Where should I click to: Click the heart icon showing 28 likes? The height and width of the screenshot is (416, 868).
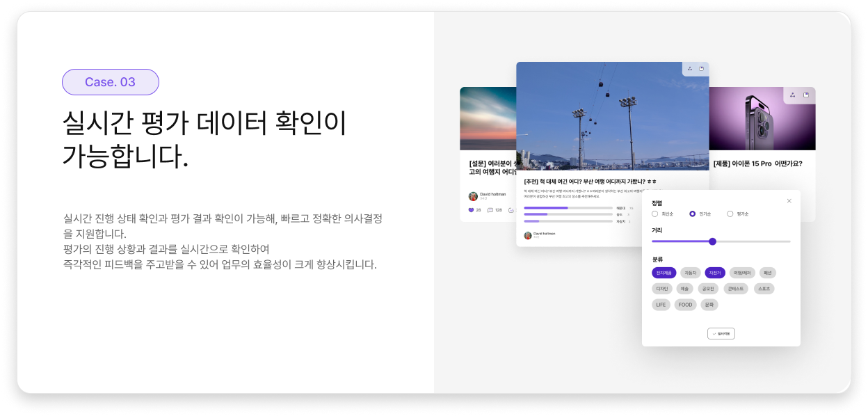point(471,209)
